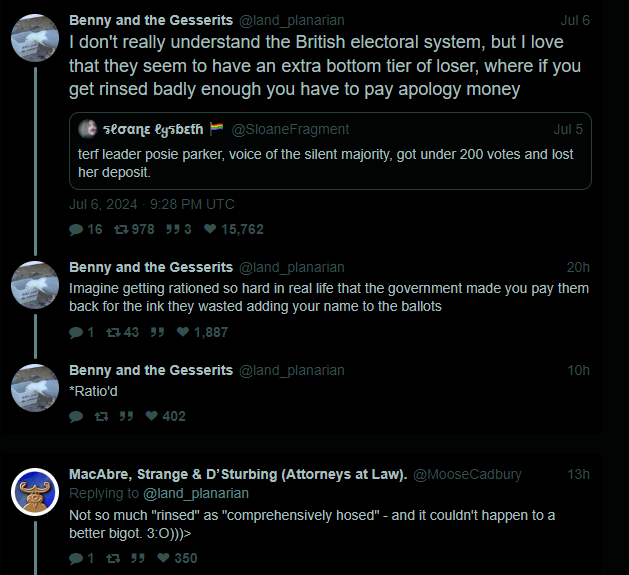The height and width of the screenshot is (575, 629).
Task: Open the @MooseCadbury profile handle
Action: pyautogui.click(x=467, y=474)
